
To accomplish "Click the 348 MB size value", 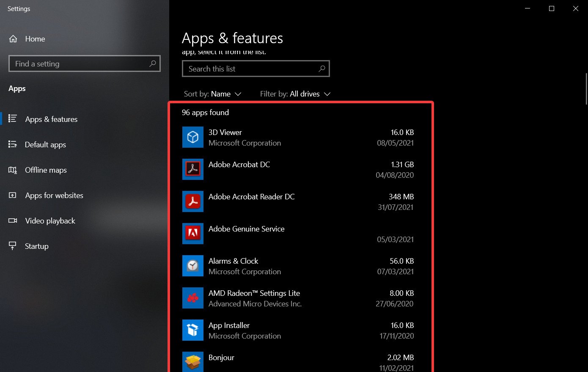I will point(401,197).
